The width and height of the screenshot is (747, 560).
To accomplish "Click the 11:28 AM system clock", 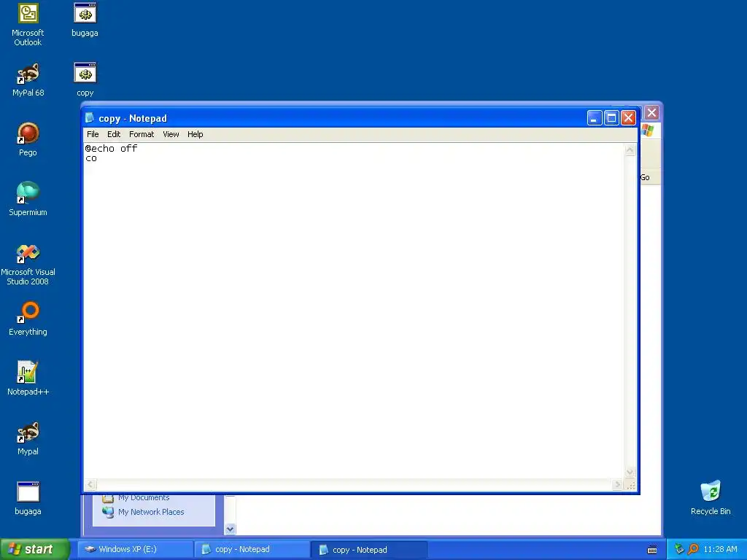I will click(720, 549).
